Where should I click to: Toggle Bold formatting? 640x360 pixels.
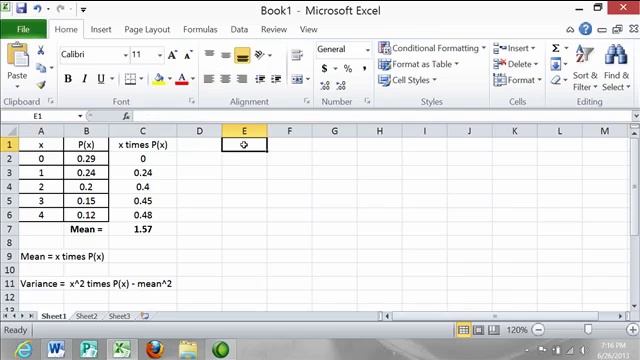[68, 79]
